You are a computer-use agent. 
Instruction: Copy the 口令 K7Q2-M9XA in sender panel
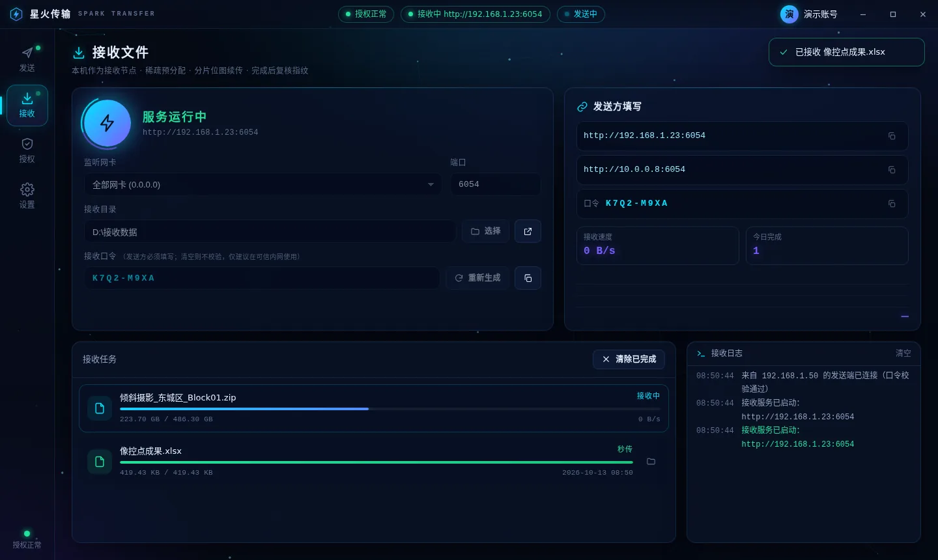point(892,204)
